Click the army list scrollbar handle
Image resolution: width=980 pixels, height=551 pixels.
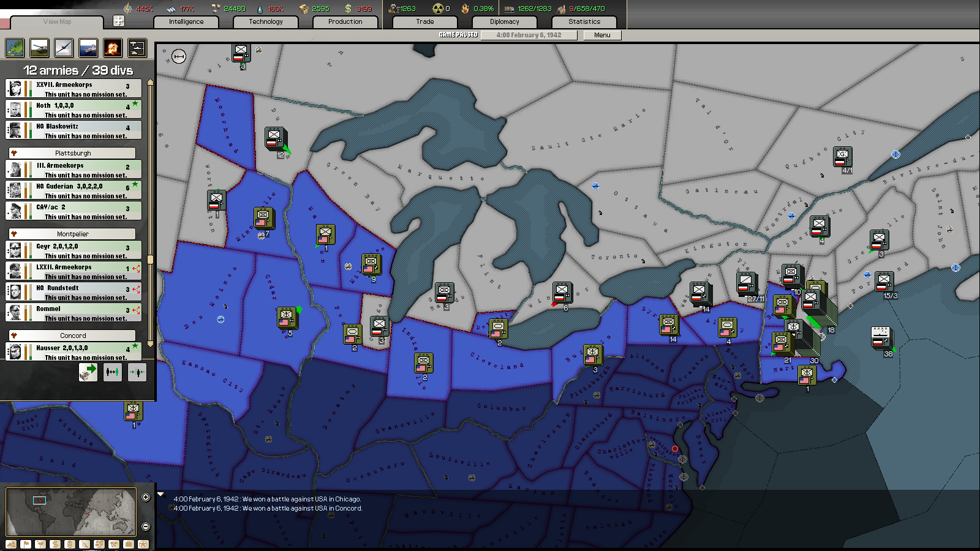150,260
